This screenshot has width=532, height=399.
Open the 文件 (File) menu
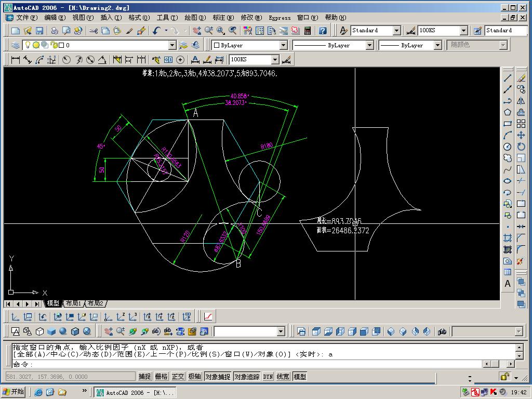(26, 17)
